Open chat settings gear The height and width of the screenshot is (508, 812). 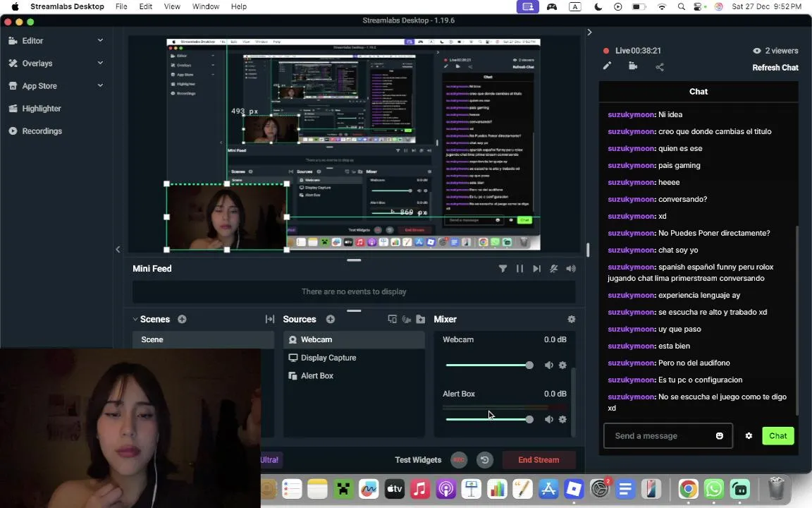pos(749,436)
